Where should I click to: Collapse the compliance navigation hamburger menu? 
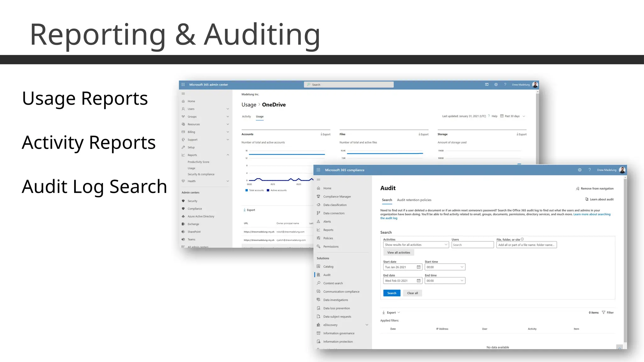318,179
